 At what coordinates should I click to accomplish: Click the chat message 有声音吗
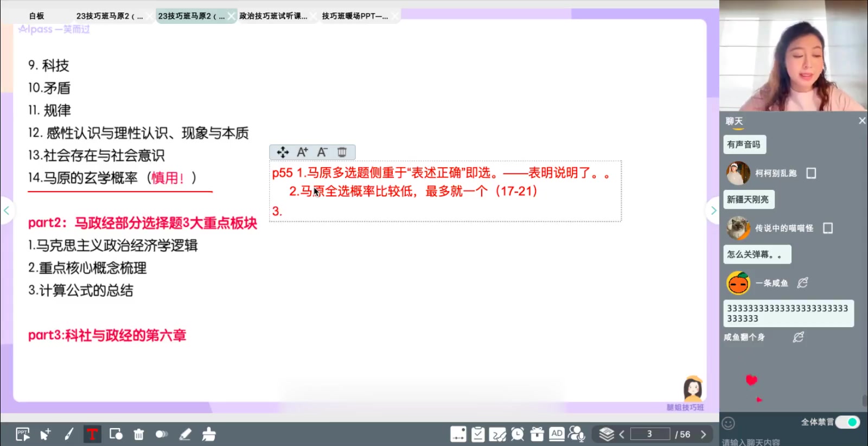(744, 145)
